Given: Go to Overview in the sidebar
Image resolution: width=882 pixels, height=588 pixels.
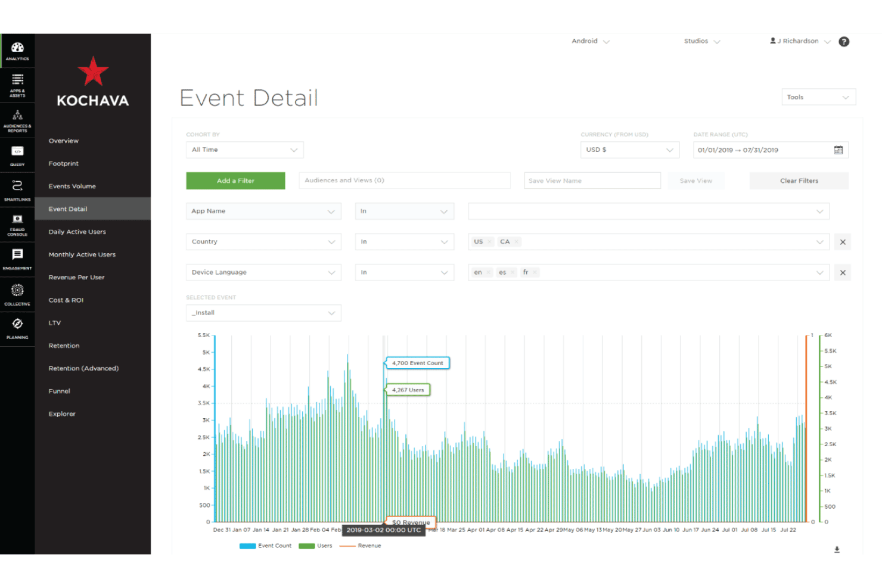Looking at the screenshot, I should tap(64, 141).
